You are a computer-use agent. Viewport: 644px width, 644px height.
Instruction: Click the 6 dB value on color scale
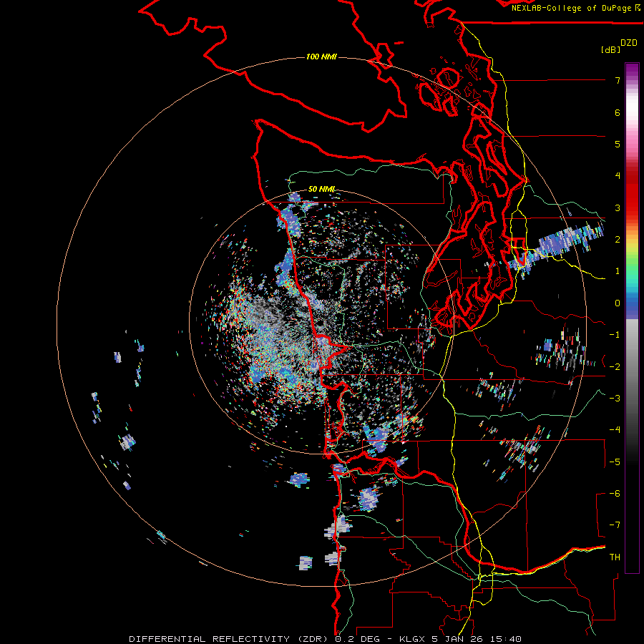point(618,112)
